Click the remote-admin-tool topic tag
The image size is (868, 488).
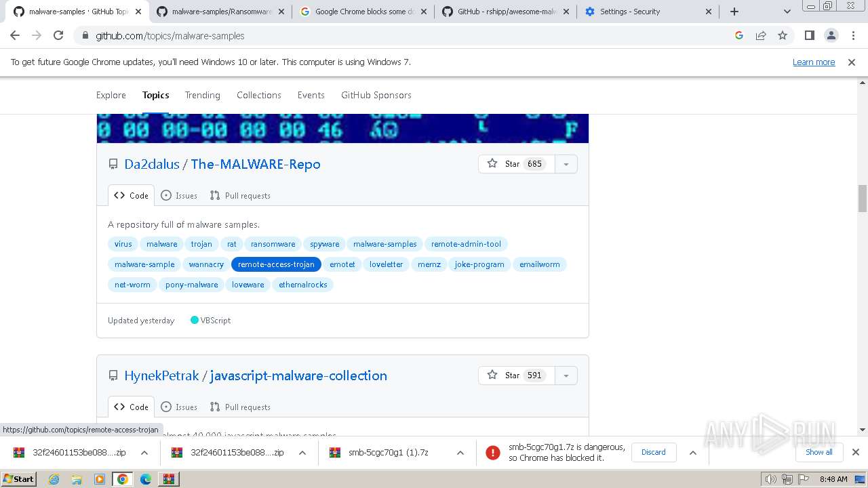pyautogui.click(x=466, y=244)
